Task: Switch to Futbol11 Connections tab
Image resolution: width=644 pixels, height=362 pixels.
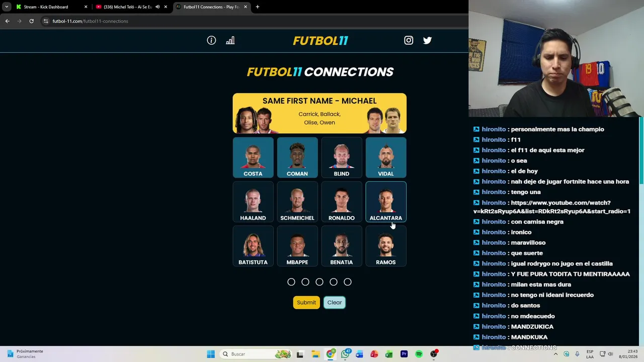Action: (x=211, y=7)
